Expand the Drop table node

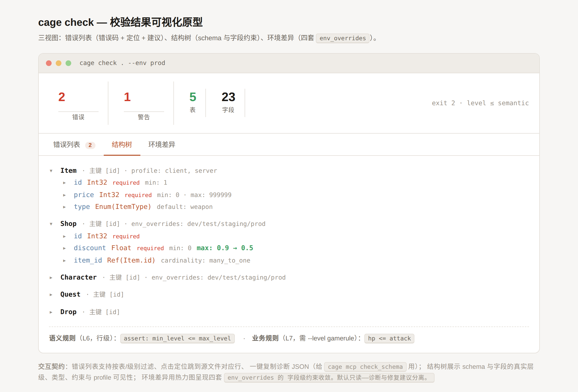point(51,312)
